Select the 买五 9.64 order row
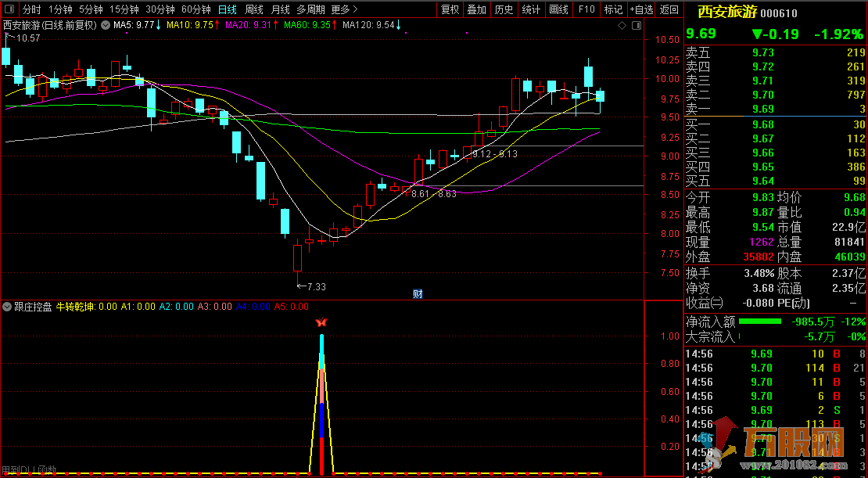 coord(775,181)
